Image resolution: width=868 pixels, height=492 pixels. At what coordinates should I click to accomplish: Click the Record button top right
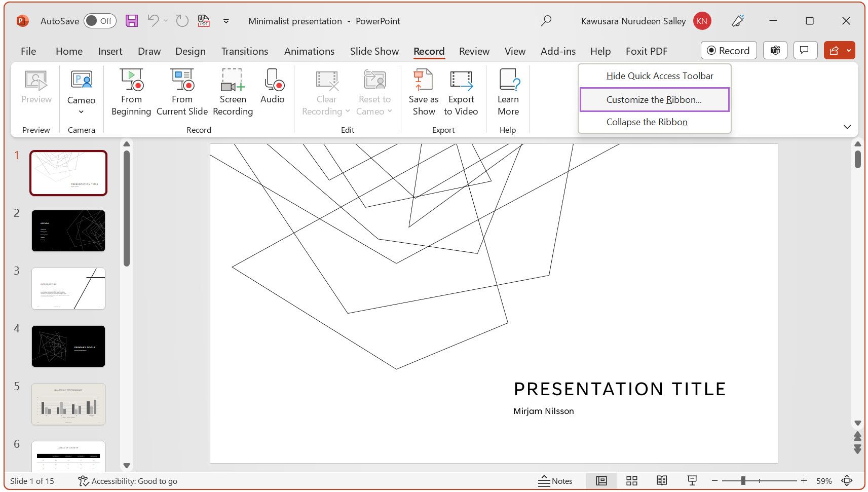tap(728, 50)
